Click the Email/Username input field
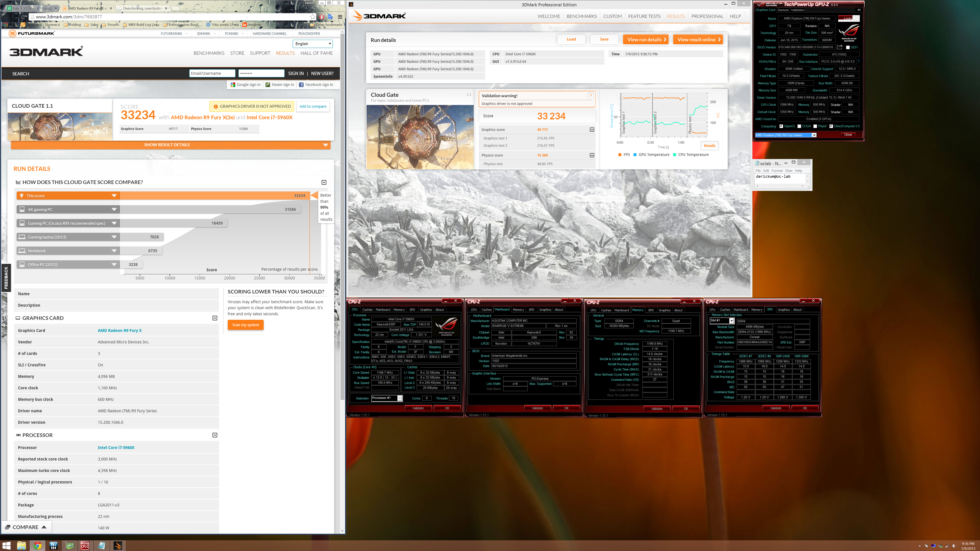The height and width of the screenshot is (551, 980). (212, 73)
